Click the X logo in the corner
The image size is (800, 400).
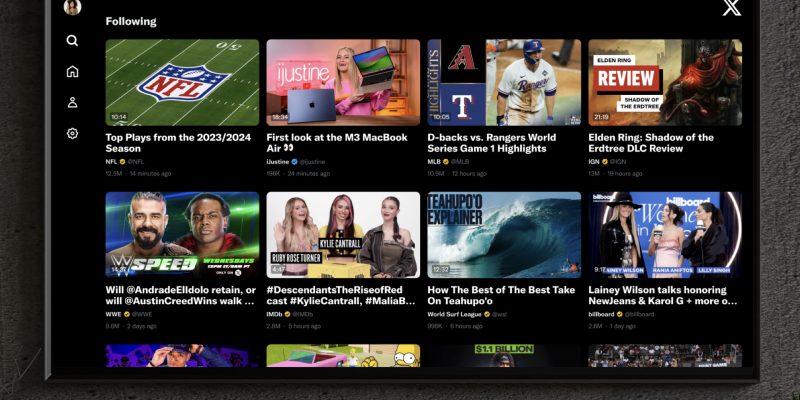[x=732, y=7]
